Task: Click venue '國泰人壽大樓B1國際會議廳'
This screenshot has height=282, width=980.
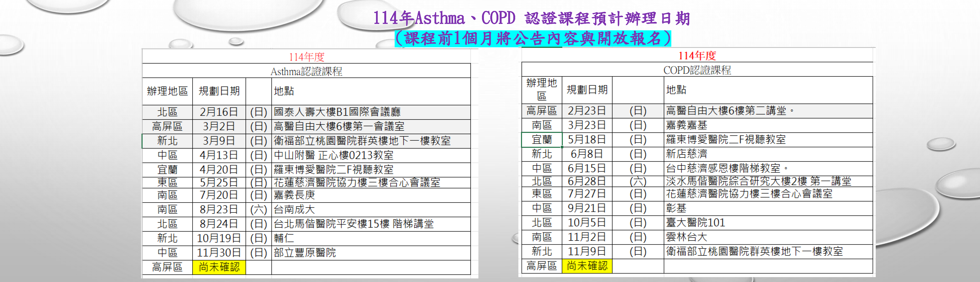Action: click(x=337, y=112)
